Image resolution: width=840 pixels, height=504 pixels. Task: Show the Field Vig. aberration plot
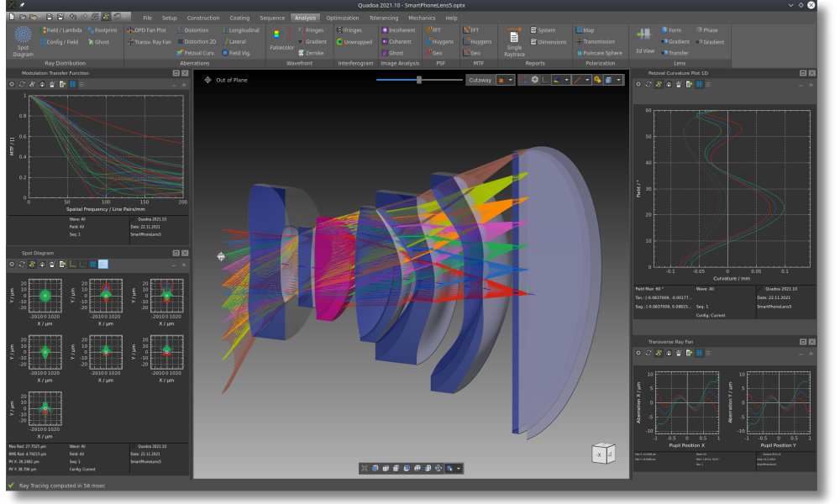tap(239, 52)
